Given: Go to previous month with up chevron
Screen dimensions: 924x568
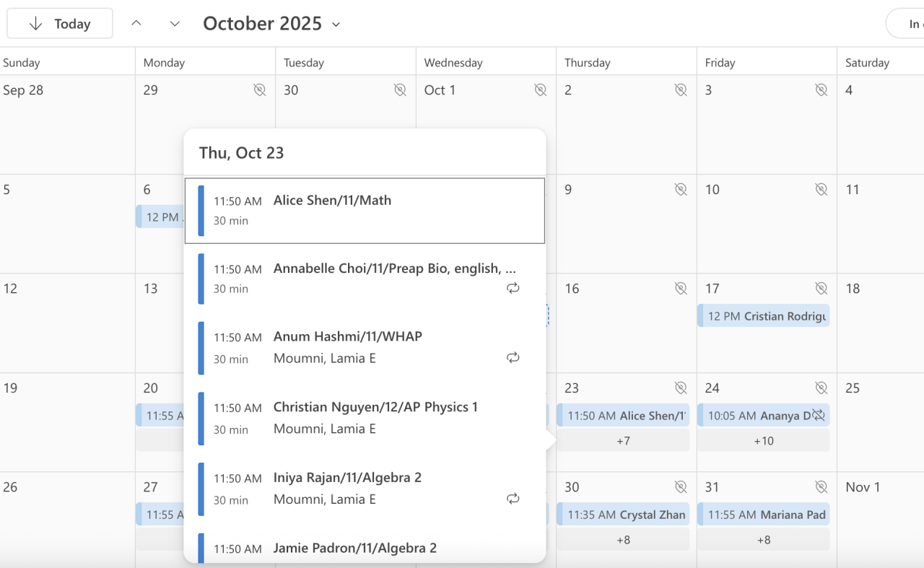Looking at the screenshot, I should click(136, 24).
